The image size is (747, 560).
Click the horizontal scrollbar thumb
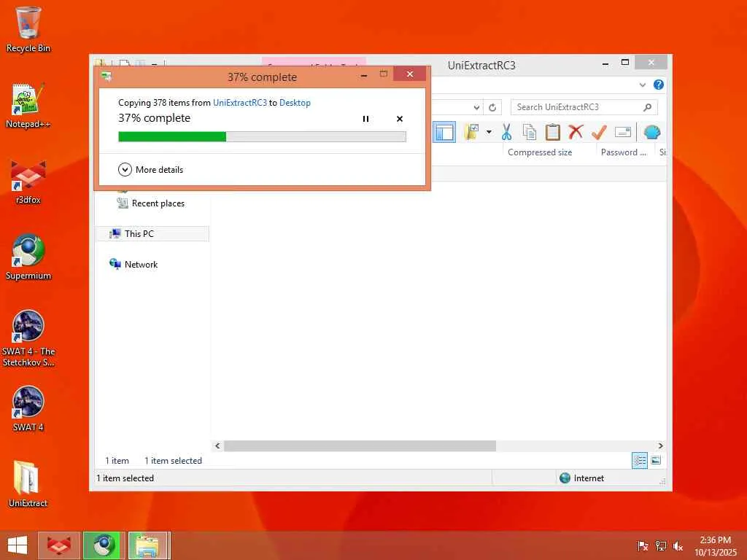(360, 446)
